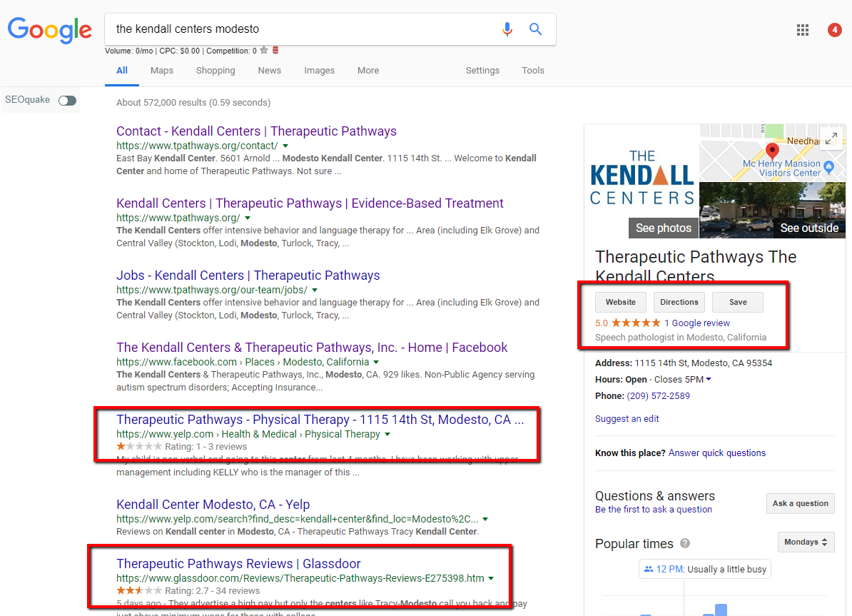Image resolution: width=852 pixels, height=616 pixels.
Task: Click the About 572,000 results text
Action: tap(193, 103)
